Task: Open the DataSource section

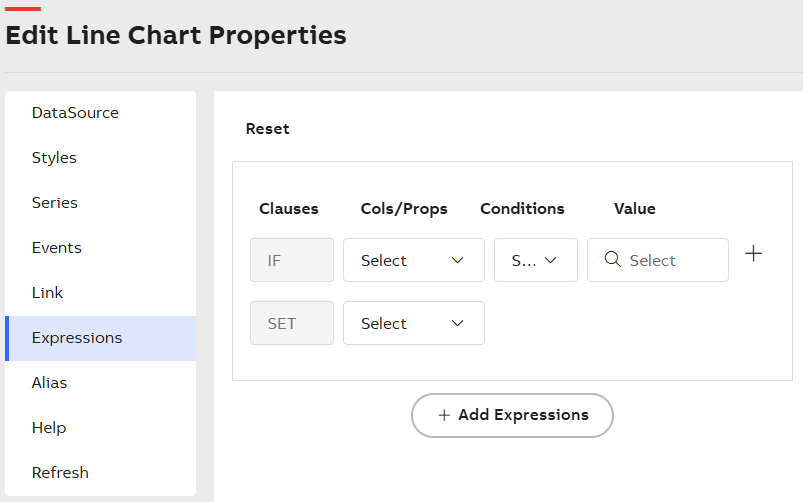Action: tap(75, 113)
